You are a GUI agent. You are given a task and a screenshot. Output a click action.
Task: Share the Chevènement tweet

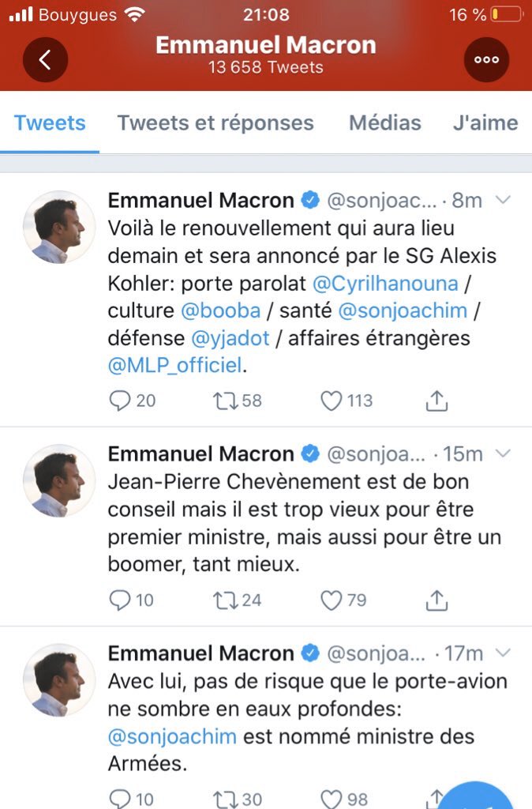[x=436, y=600]
